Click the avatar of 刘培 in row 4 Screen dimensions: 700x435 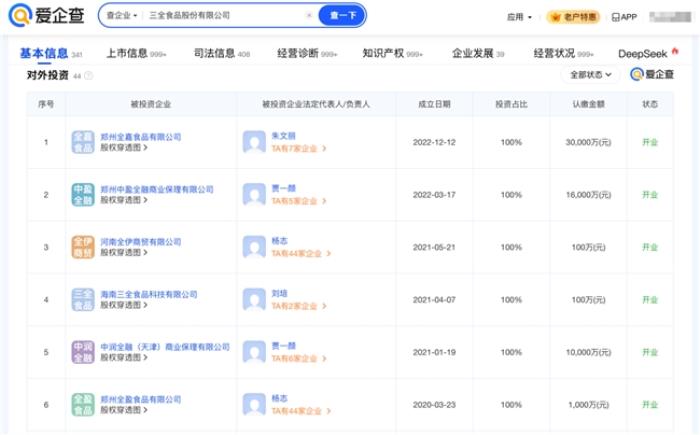point(254,300)
